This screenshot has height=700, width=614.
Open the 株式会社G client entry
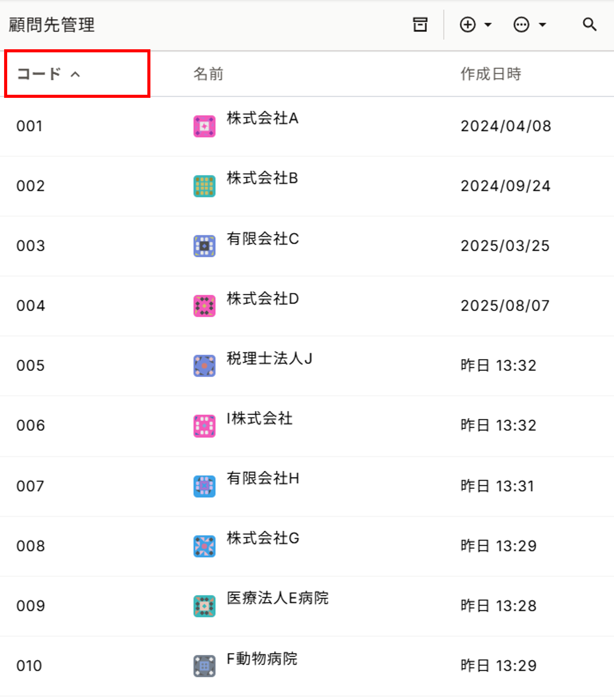[263, 538]
